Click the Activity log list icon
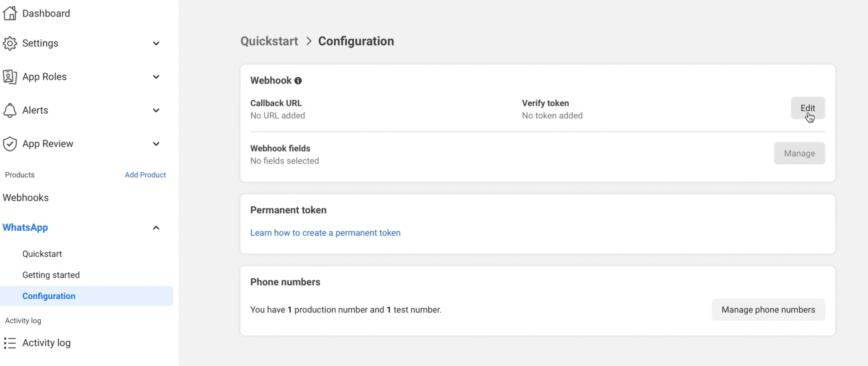868x366 pixels. (10, 343)
